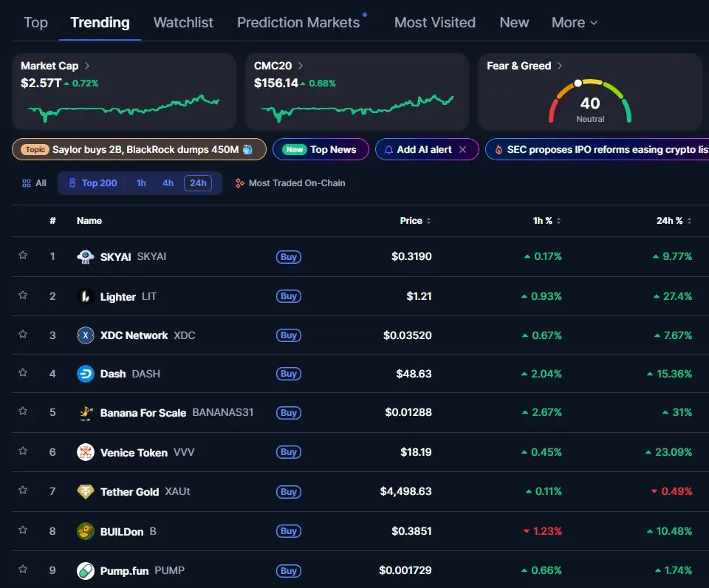Click the Banana For Scale logo

(86, 412)
